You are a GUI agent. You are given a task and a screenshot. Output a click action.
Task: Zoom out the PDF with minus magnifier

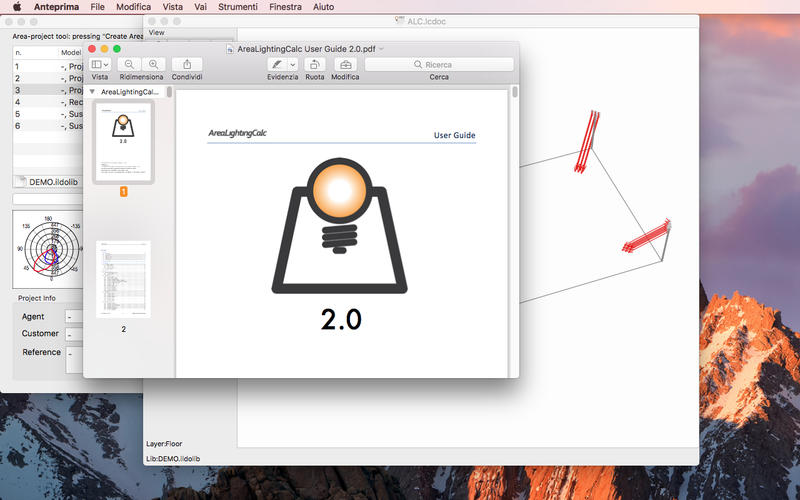tap(130, 64)
